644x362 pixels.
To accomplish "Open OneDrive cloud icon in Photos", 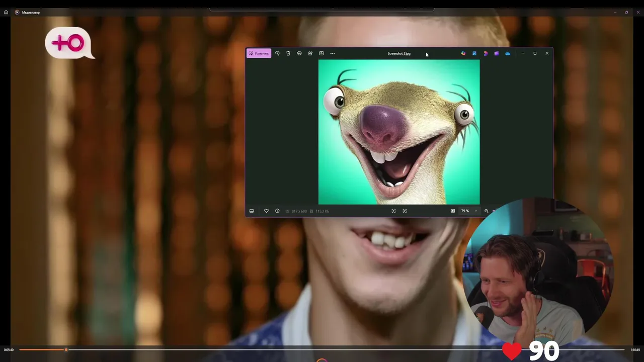I will [508, 53].
